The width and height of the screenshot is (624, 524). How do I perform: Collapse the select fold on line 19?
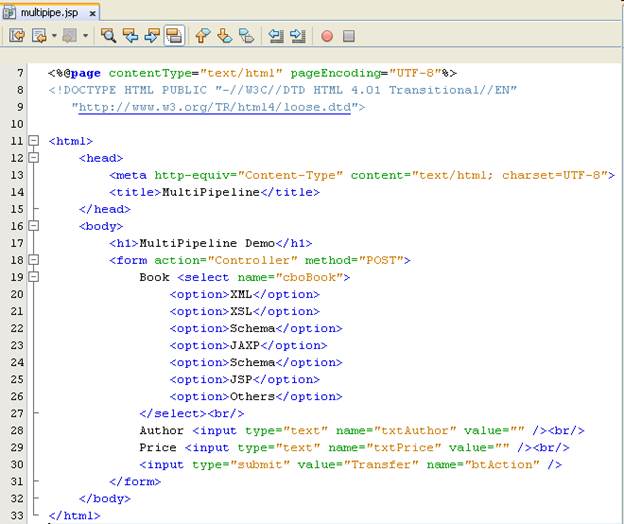(x=34, y=277)
